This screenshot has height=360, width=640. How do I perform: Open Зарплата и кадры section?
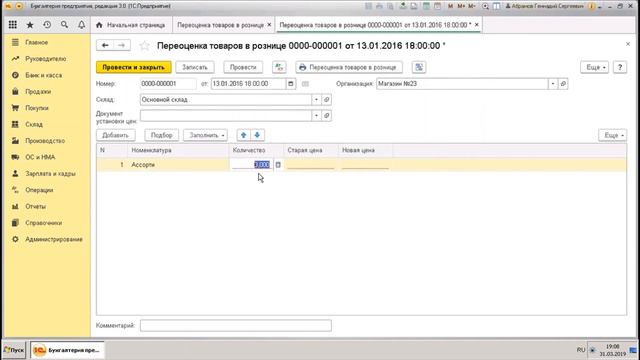(x=50, y=173)
